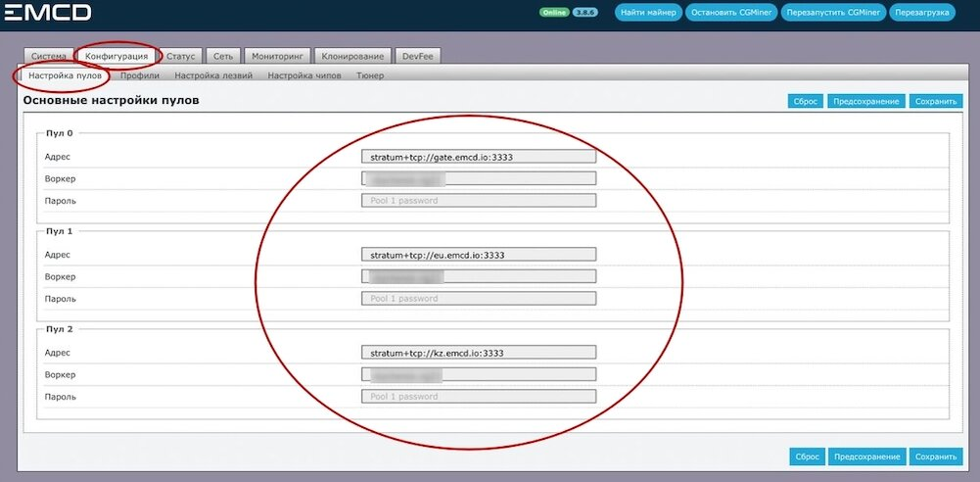The width and height of the screenshot is (980, 482).
Task: Open the Система tab
Action: [49, 56]
